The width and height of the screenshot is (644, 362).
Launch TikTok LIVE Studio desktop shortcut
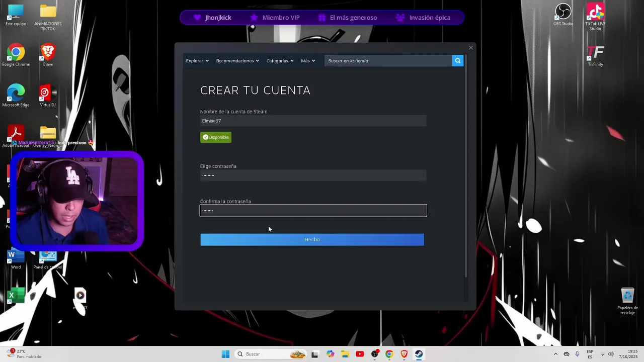595,17
